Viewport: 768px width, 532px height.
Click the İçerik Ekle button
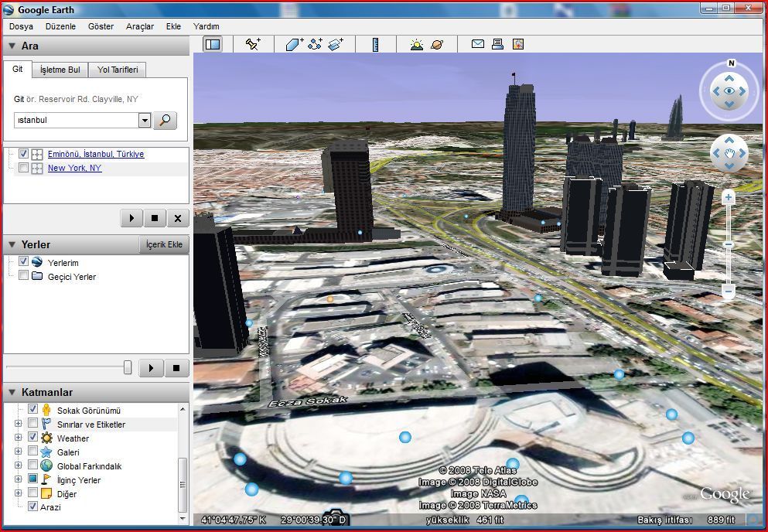(x=164, y=244)
